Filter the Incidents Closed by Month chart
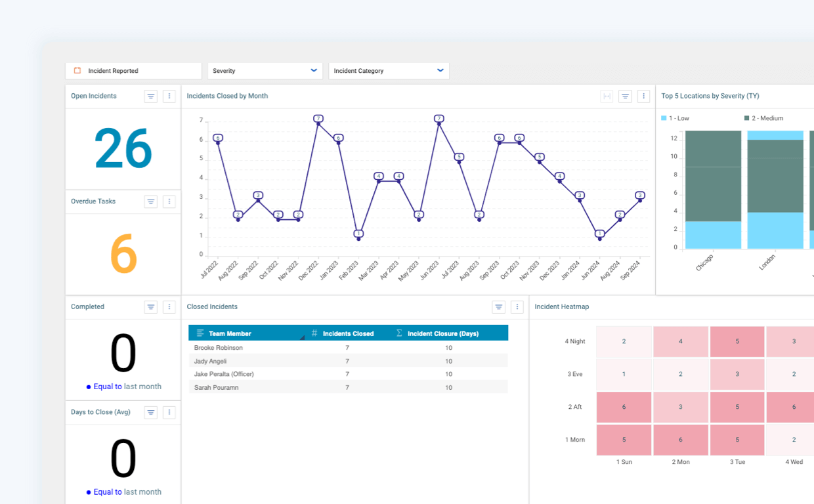This screenshot has width=814, height=504. pos(626,96)
